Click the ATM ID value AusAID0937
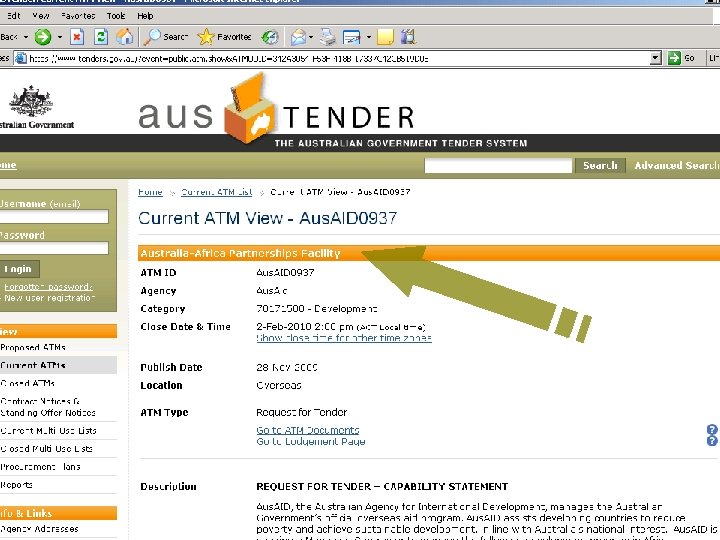Screen dimensions: 720x540 285,273
